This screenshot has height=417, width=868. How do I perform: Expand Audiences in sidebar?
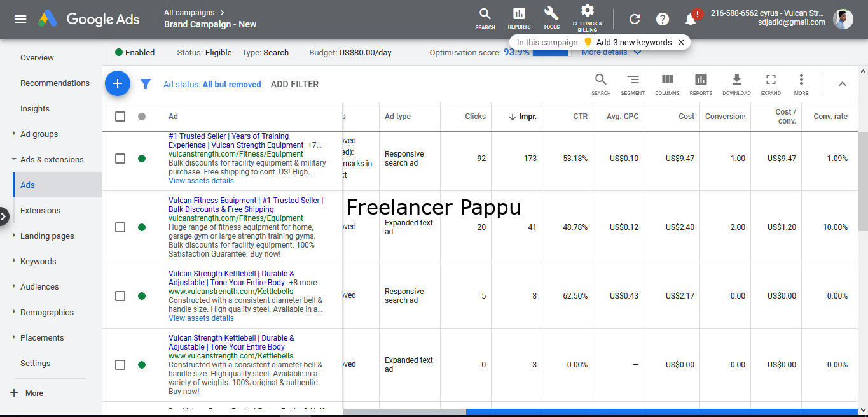coord(14,286)
